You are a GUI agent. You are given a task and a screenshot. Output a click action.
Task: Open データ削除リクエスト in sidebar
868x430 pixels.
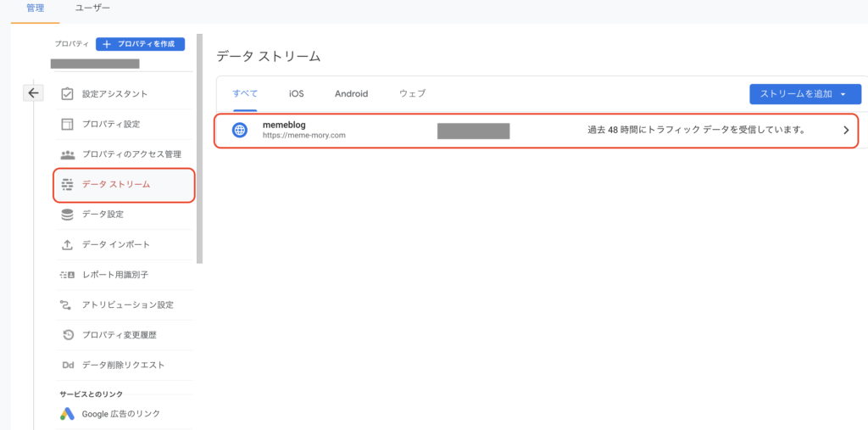(123, 366)
